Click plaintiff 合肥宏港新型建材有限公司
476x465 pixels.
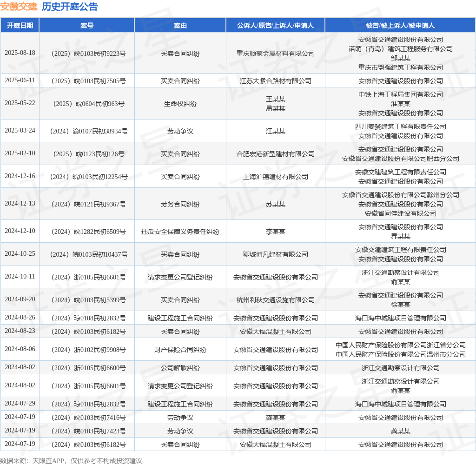(x=275, y=154)
